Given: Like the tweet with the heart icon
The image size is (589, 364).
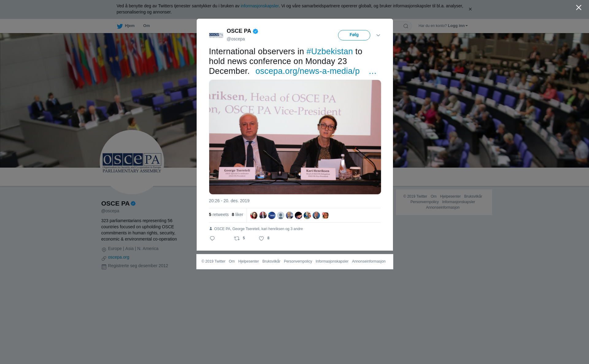Looking at the screenshot, I should [261, 238].
